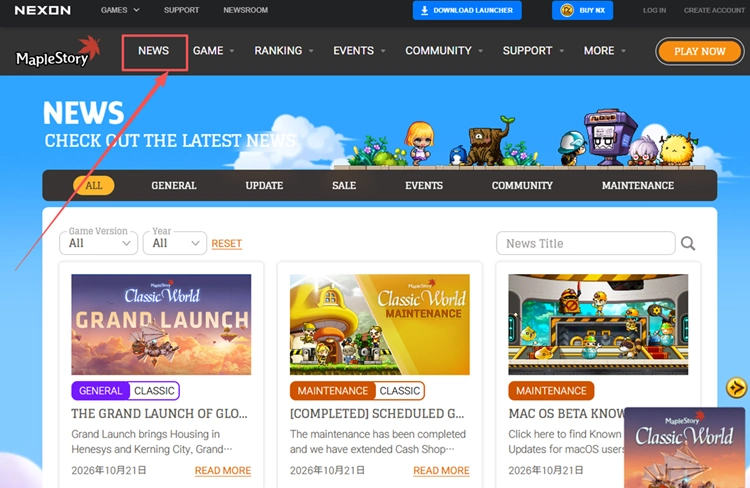Image resolution: width=750 pixels, height=488 pixels.
Task: Click the magnifying glass search icon
Action: pyautogui.click(x=688, y=244)
